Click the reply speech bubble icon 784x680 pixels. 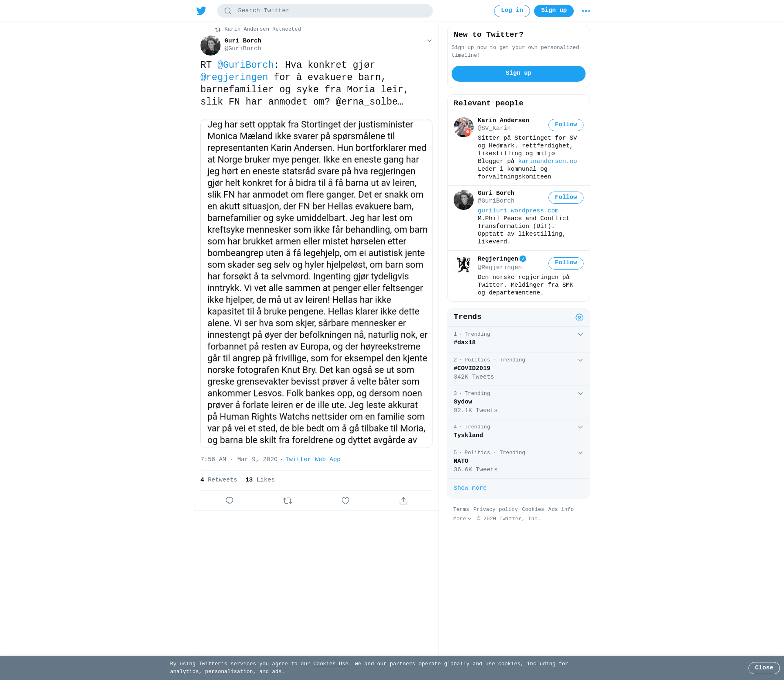pos(229,501)
